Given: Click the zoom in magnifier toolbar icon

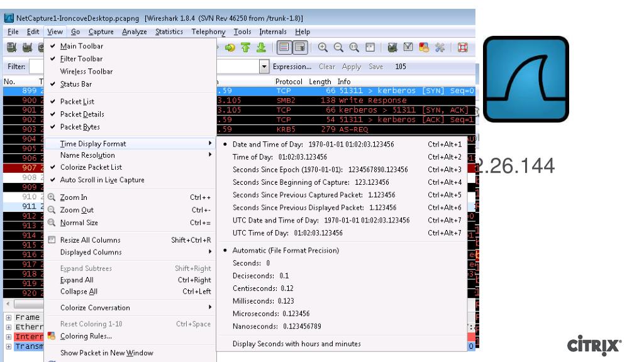Looking at the screenshot, I should pyautogui.click(x=323, y=48).
